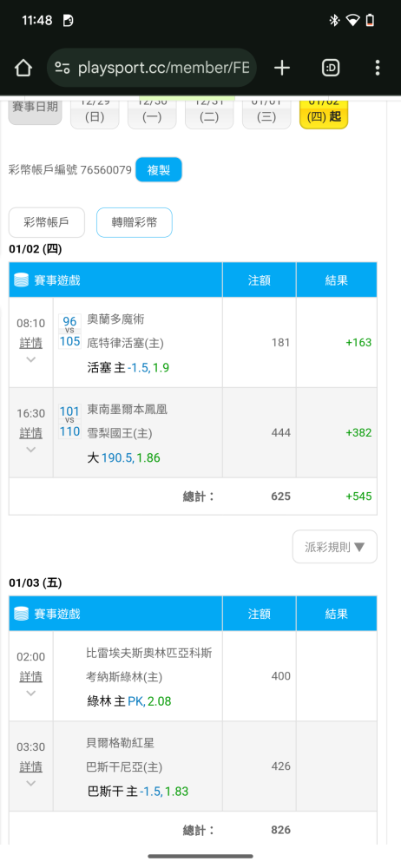Tap site info icon in address bar
Image resolution: width=401 pixels, height=868 pixels.
pos(62,68)
